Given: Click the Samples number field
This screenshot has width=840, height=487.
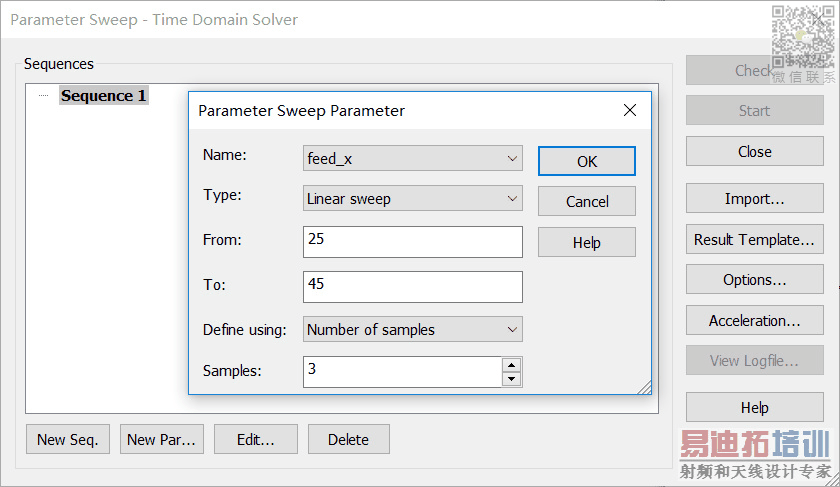Looking at the screenshot, I should 402,371.
